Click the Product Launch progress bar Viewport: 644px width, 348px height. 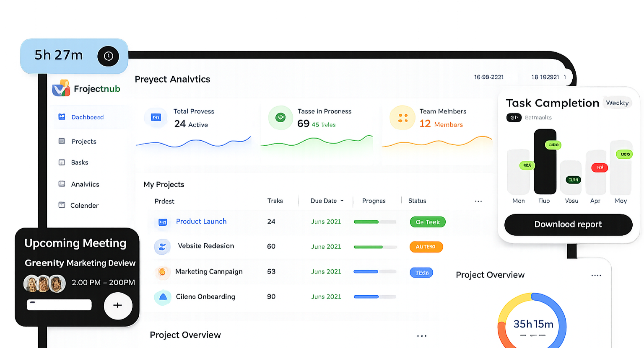coord(375,222)
